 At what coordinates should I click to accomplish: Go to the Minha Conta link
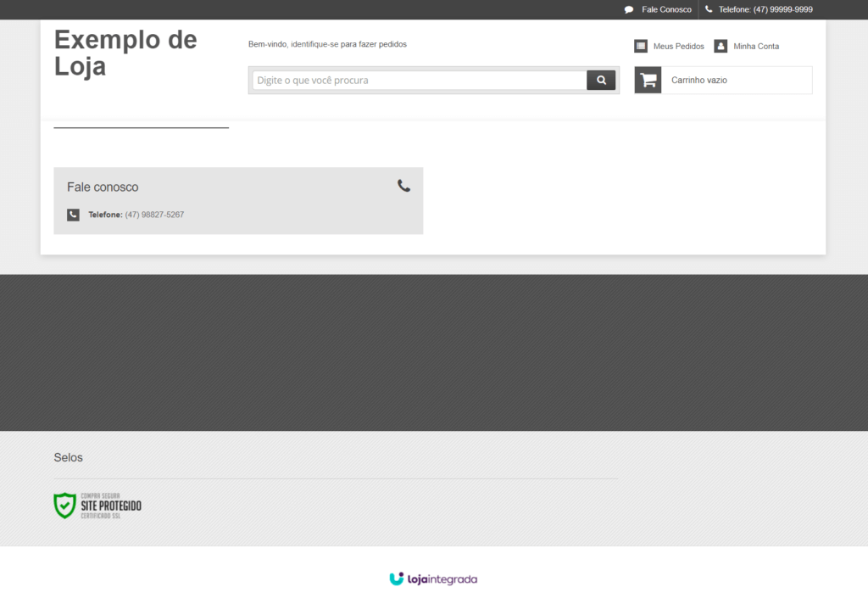point(756,47)
